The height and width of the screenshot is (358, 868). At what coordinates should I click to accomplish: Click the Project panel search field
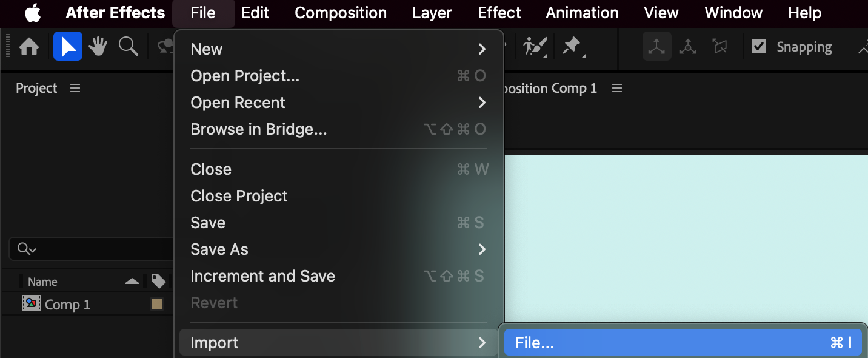point(92,249)
